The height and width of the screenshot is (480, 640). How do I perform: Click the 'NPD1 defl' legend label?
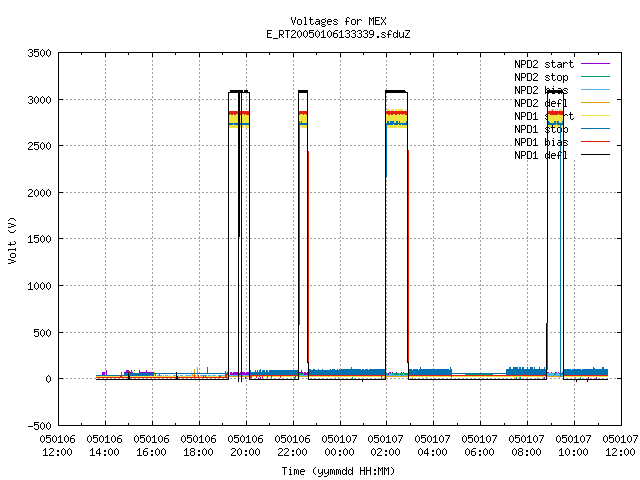point(541,156)
